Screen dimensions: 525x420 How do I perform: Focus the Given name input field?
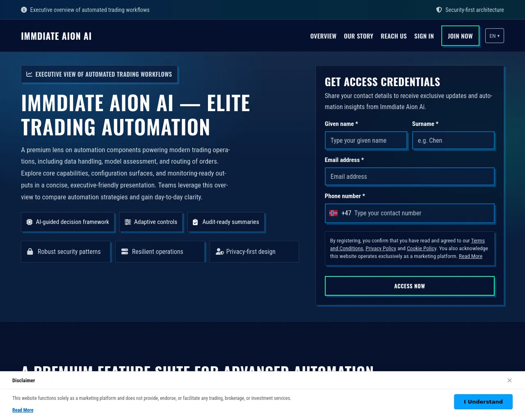(366, 140)
